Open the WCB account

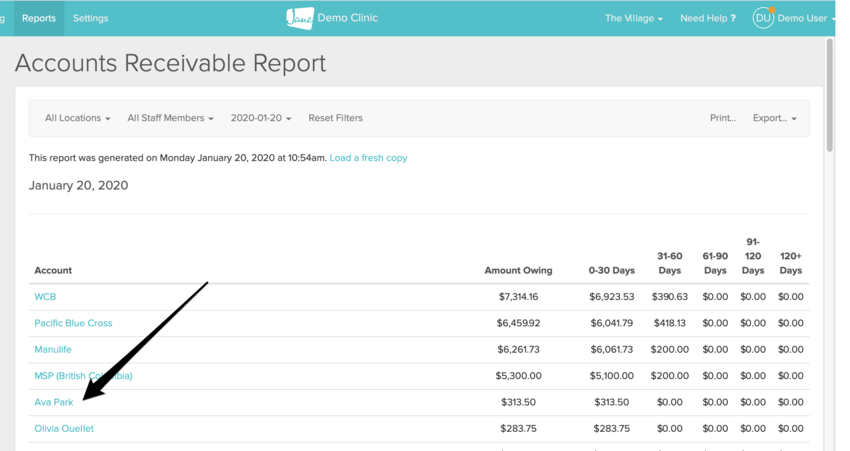(45, 297)
